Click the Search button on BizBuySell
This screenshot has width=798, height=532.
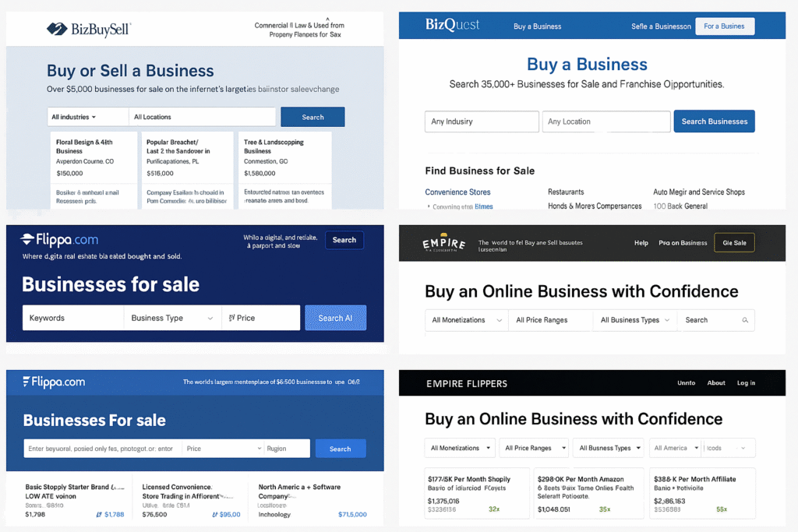click(x=312, y=117)
